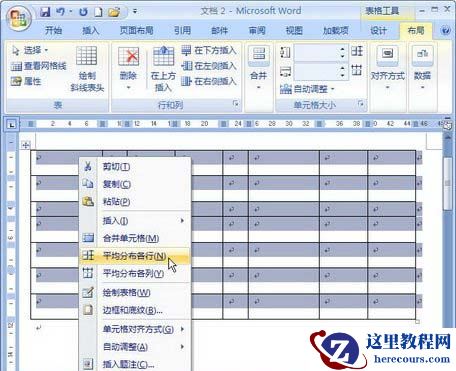Image resolution: width=456 pixels, height=371 pixels.
Task: Click the ruler tab selector button
Action: click(12, 125)
